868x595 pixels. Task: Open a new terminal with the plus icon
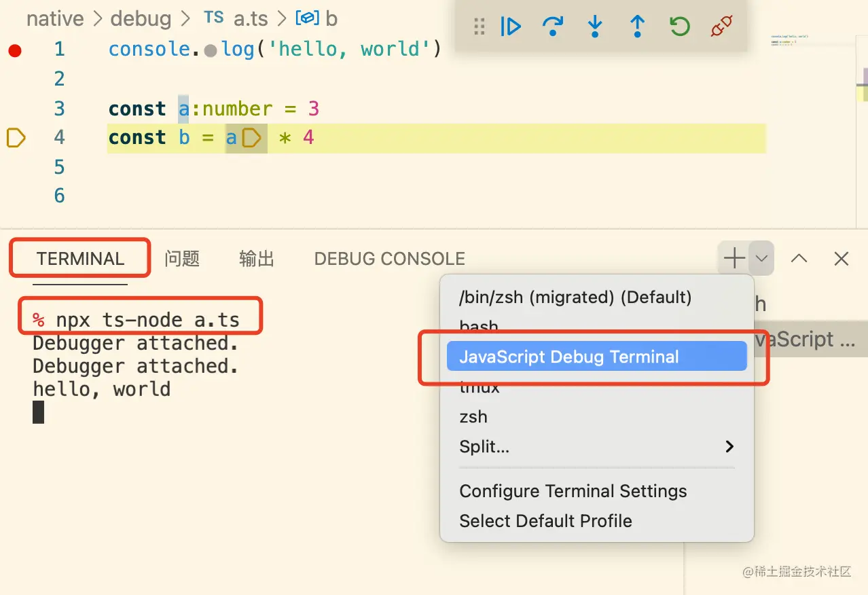(733, 258)
